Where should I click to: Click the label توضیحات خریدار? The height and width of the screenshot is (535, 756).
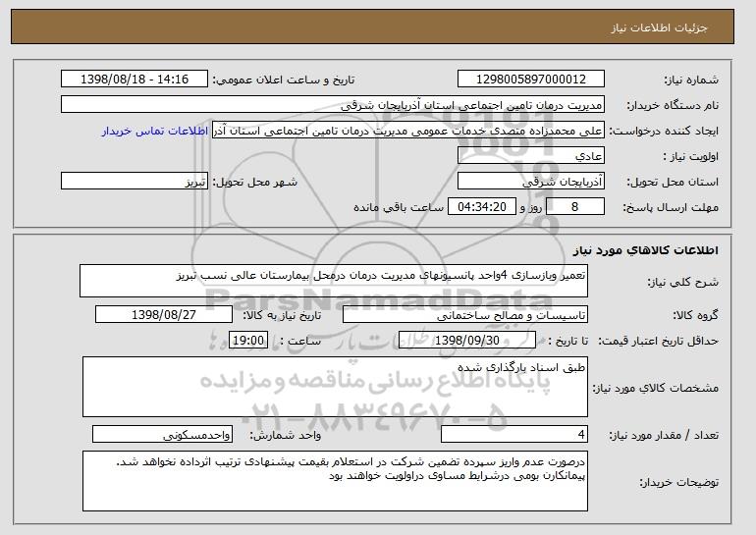[678, 482]
